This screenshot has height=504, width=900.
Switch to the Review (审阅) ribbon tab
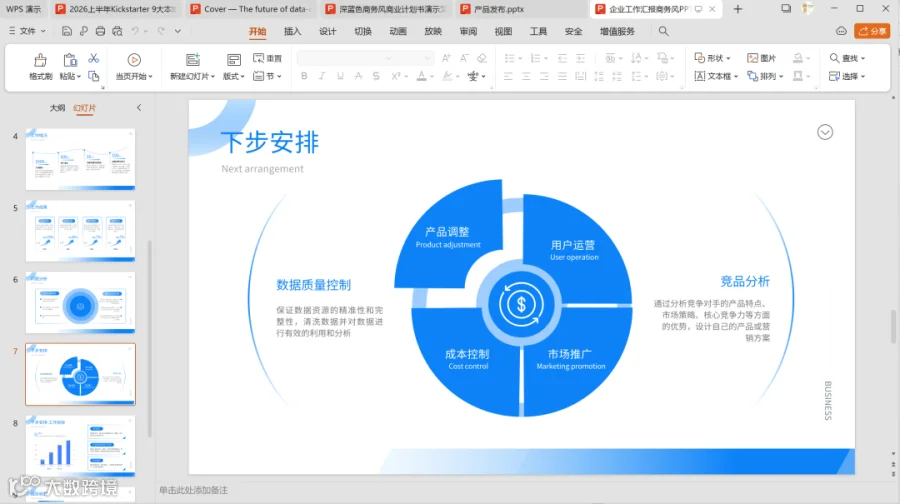tap(468, 31)
